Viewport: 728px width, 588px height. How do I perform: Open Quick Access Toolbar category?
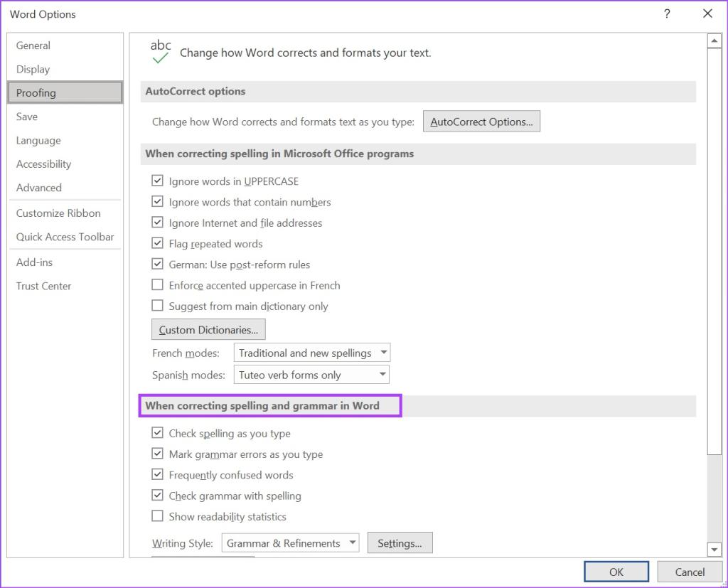[x=65, y=237]
